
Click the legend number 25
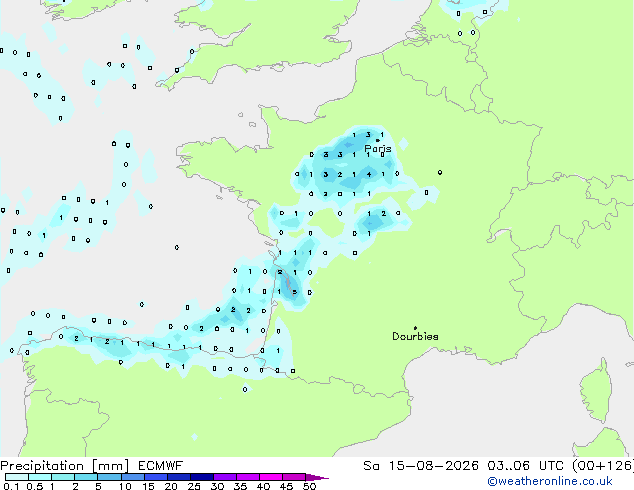point(194,486)
